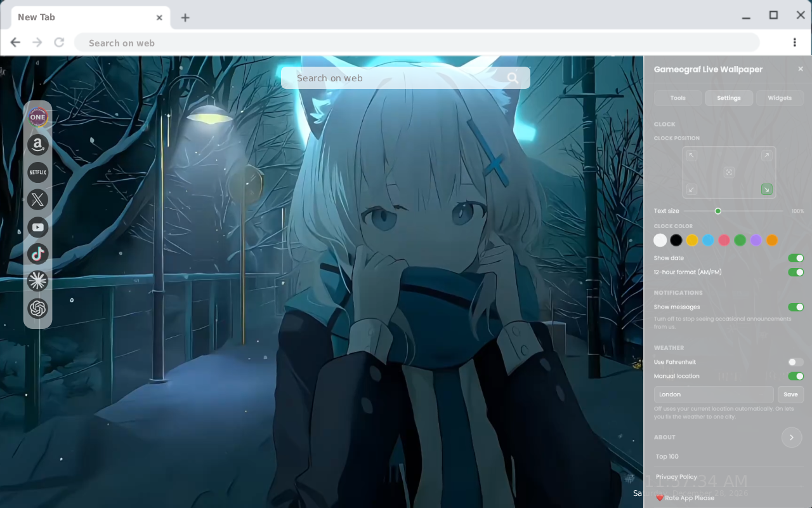This screenshot has width=812, height=508.
Task: Close the Gameograf Live Wallpaper panel
Action: coord(801,69)
